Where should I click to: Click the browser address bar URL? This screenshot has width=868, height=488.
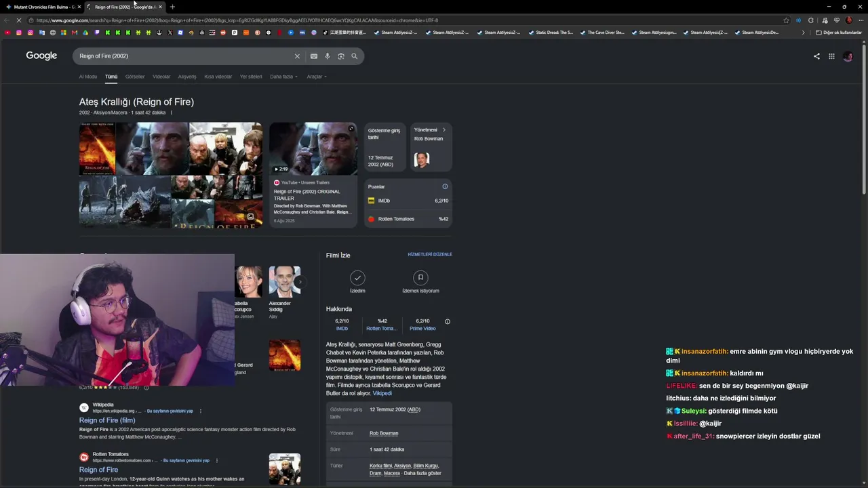(x=407, y=20)
